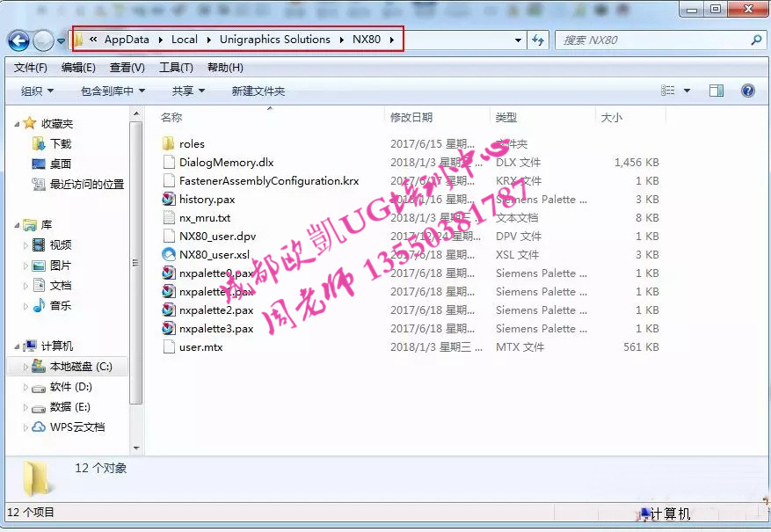Select the roles folder icon

[x=168, y=143]
